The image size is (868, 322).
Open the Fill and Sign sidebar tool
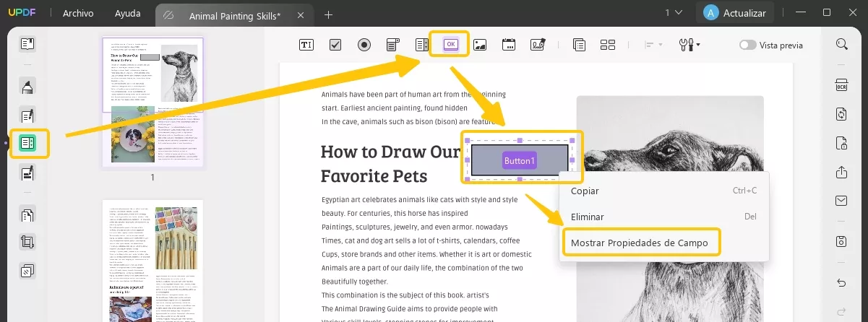[x=27, y=173]
